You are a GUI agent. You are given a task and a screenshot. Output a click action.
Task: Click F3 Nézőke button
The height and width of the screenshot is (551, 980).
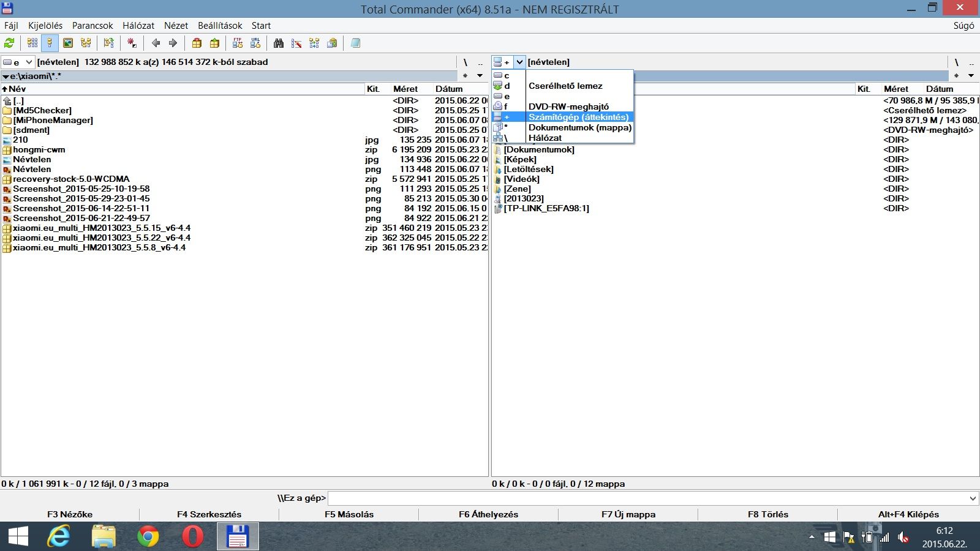click(70, 514)
